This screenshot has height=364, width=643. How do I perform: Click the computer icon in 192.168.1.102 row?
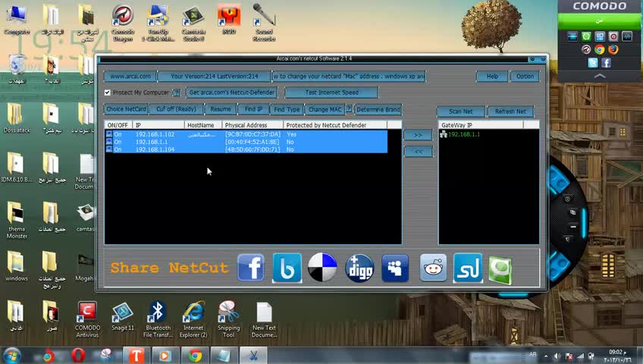coord(108,134)
